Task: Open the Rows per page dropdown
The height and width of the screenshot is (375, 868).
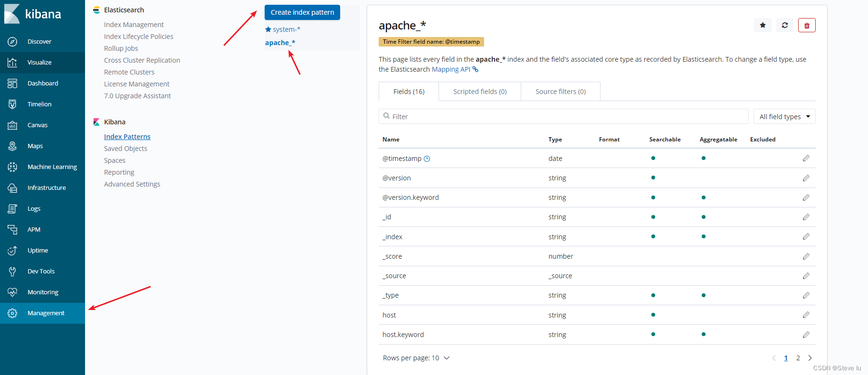Action: point(416,358)
